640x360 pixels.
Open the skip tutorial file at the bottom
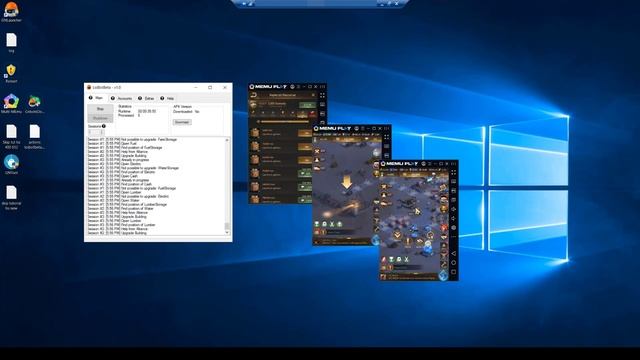tap(11, 198)
